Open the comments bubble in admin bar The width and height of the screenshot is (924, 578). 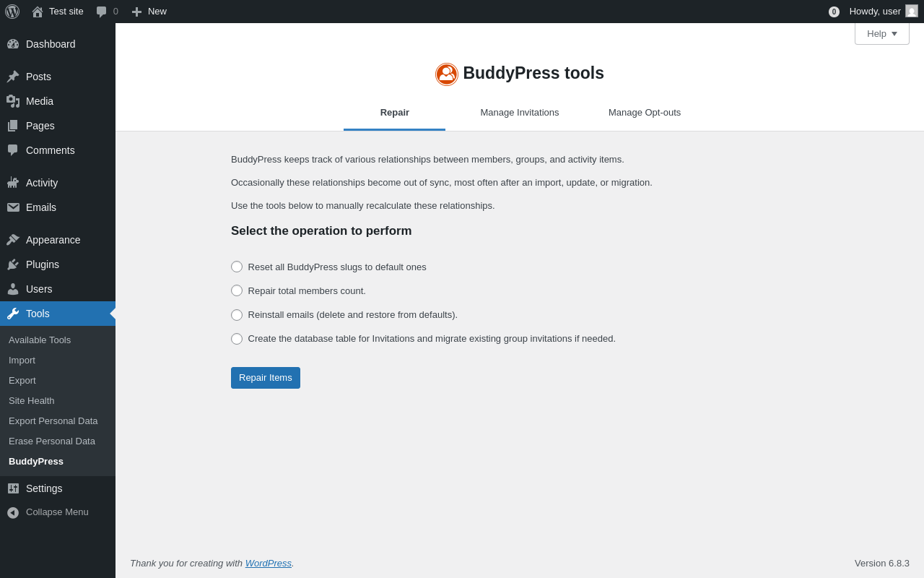click(107, 12)
